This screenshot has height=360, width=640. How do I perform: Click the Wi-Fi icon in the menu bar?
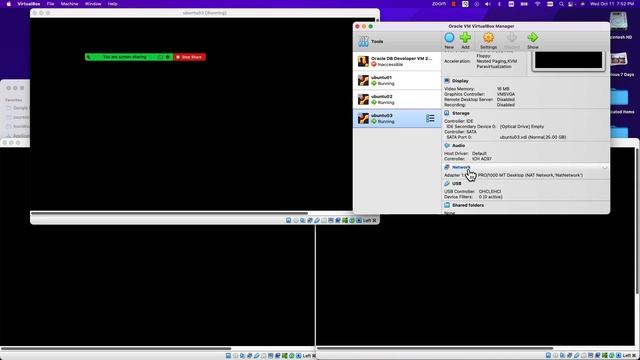[x=537, y=4]
